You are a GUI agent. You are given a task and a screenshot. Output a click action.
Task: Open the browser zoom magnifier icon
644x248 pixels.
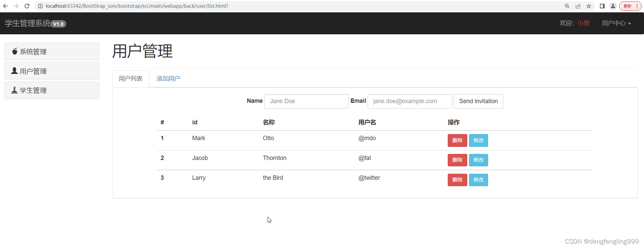tap(567, 6)
